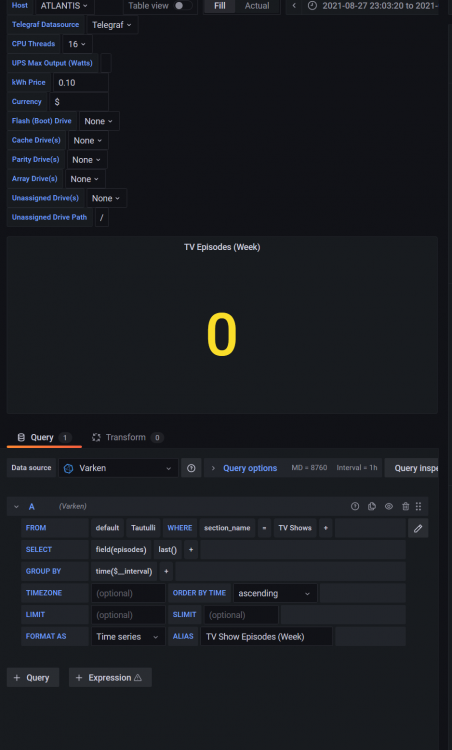Change ORDER BY TIME ascending dropdown
This screenshot has height=750, width=452.
pyautogui.click(x=275, y=593)
